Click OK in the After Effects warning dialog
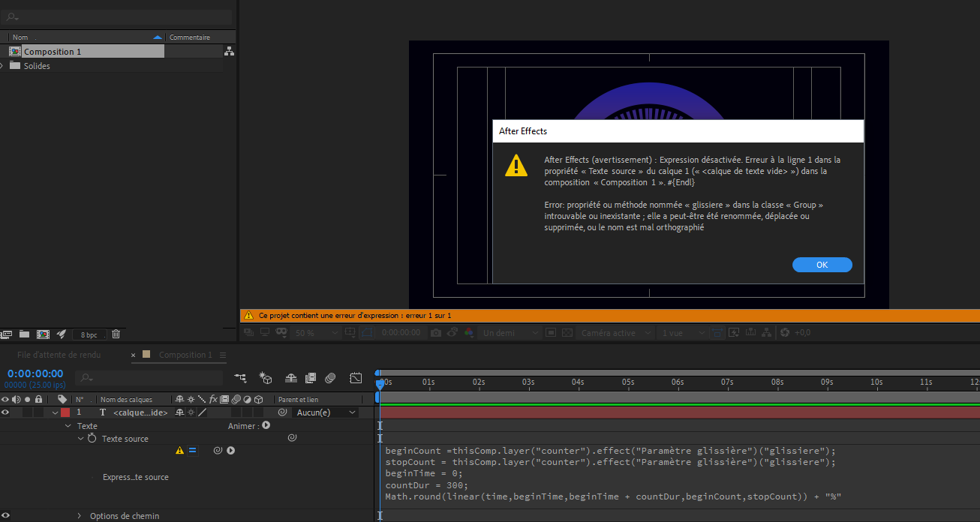This screenshot has width=980, height=522. 822,265
